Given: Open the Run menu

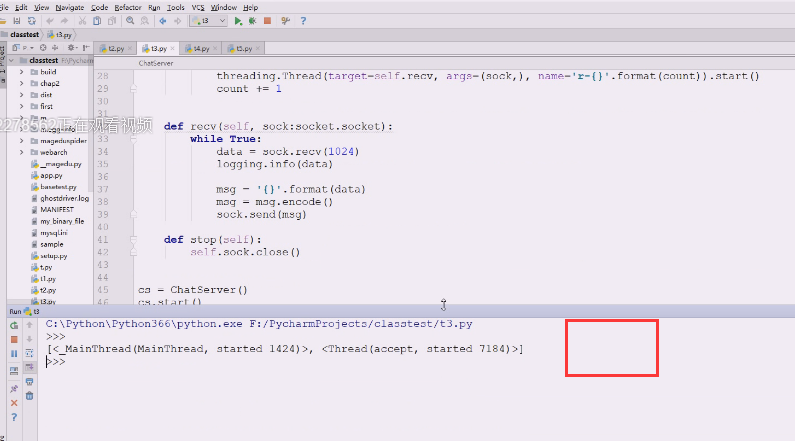Looking at the screenshot, I should pyautogui.click(x=154, y=8).
